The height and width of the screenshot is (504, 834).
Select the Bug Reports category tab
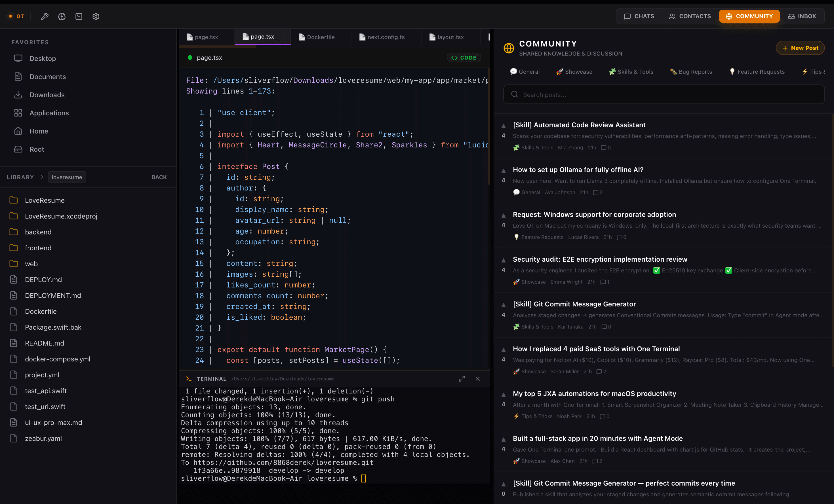pos(692,71)
